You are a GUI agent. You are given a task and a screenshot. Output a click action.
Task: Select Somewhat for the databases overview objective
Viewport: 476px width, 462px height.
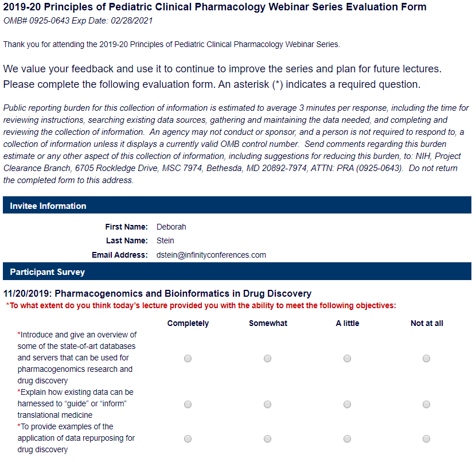(267, 358)
